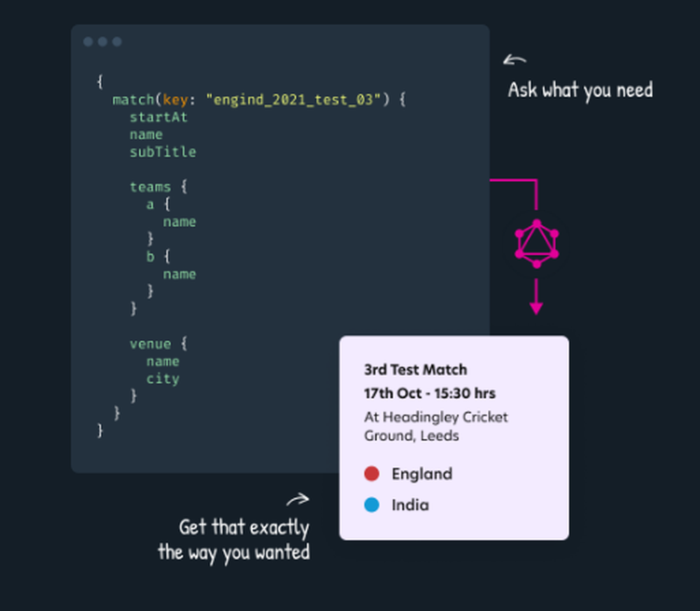Click the red circle beside England
This screenshot has height=611, width=700.
coord(372,474)
